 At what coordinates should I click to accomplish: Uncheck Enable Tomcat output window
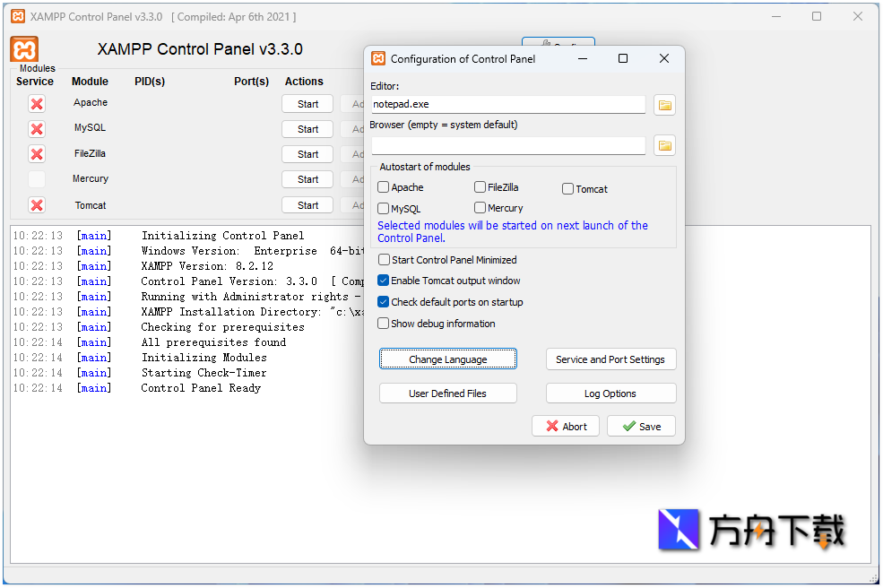tap(384, 281)
